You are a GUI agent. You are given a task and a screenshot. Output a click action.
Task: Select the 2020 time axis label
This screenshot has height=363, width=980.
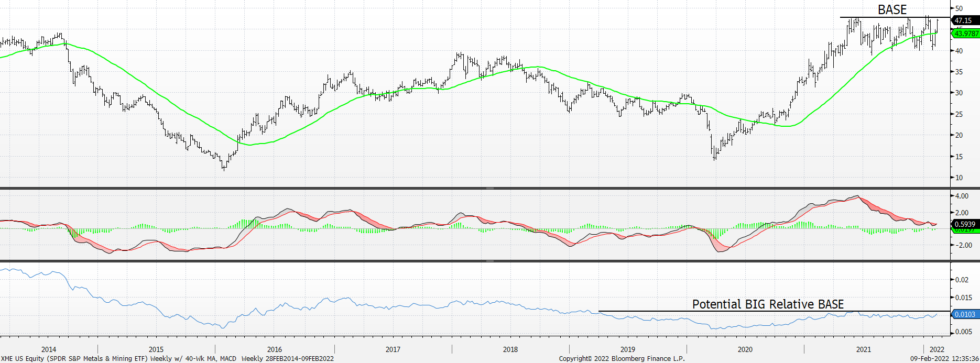tap(745, 349)
